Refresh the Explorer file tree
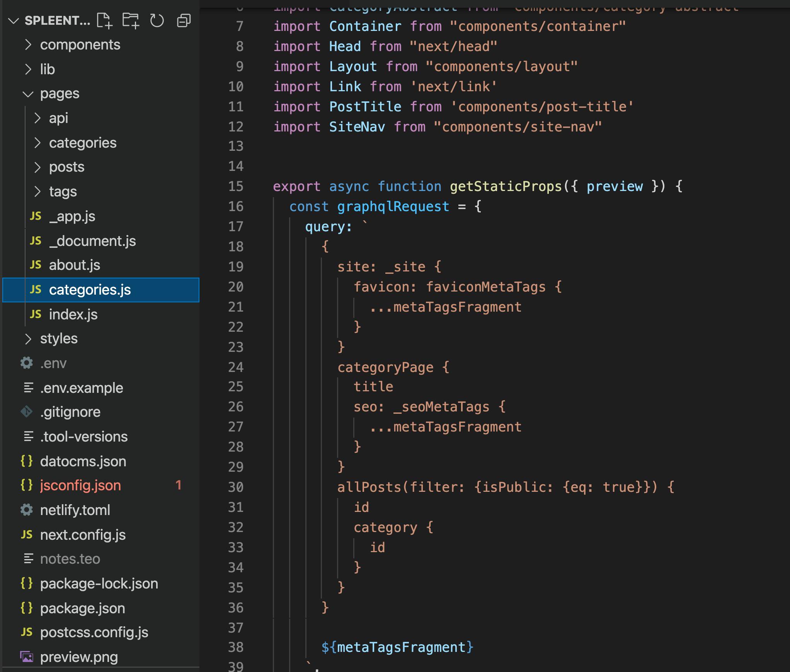Screen dimensions: 790x672 coord(157,20)
